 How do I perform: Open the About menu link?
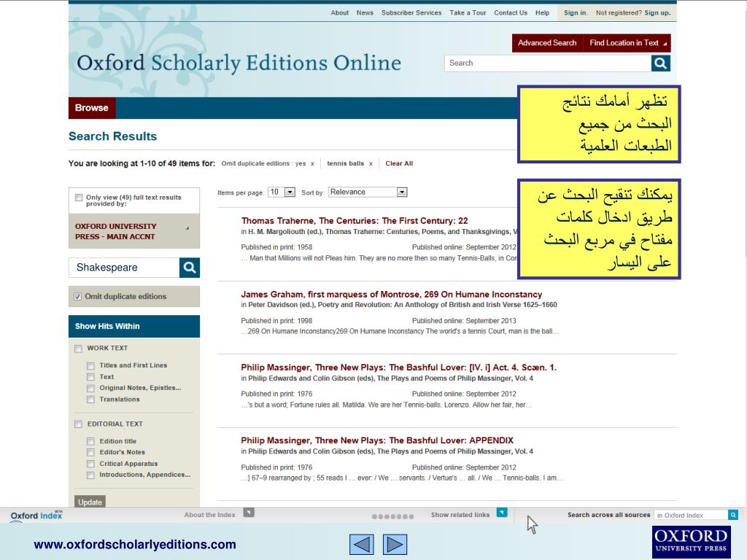click(340, 13)
